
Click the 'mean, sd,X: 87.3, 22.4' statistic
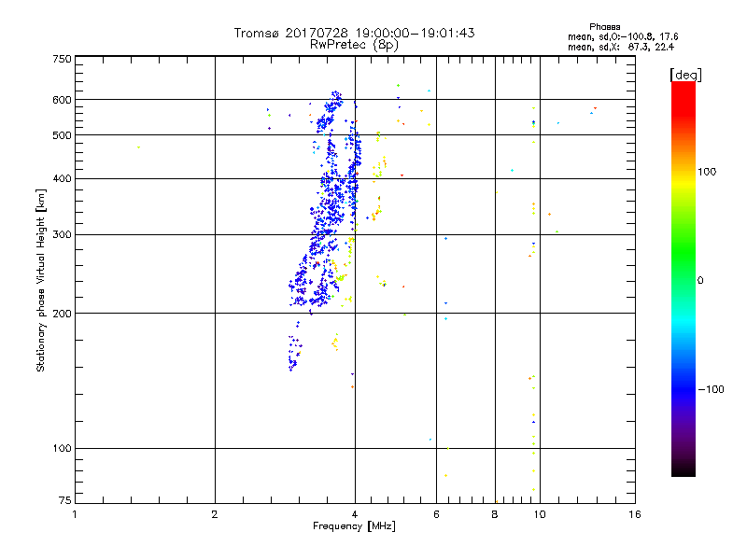click(621, 47)
